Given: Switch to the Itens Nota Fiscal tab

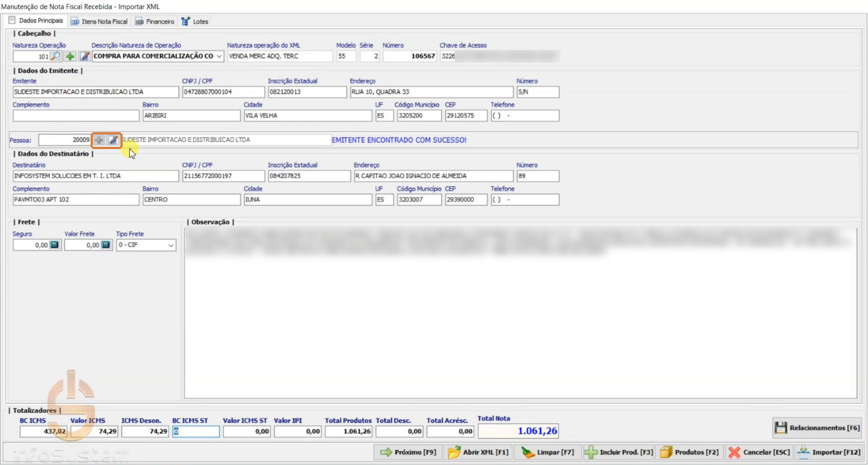Looking at the screenshot, I should (99, 22).
